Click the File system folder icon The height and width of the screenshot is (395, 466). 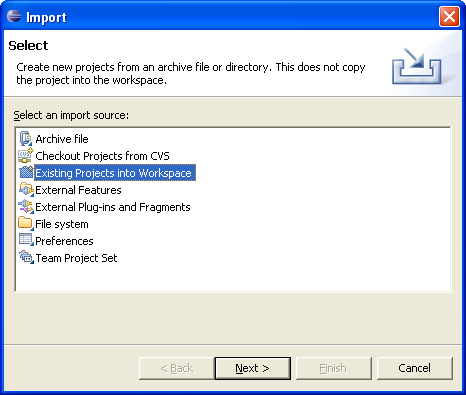pos(26,224)
